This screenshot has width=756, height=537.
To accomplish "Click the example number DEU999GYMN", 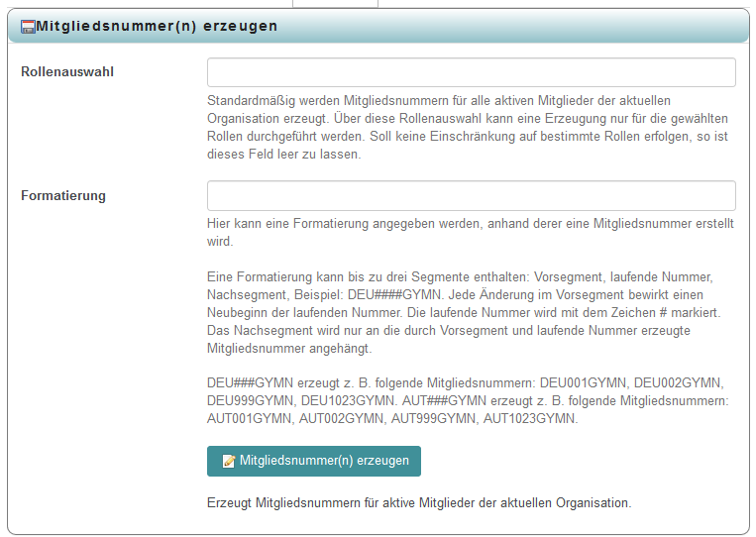I will point(251,401).
